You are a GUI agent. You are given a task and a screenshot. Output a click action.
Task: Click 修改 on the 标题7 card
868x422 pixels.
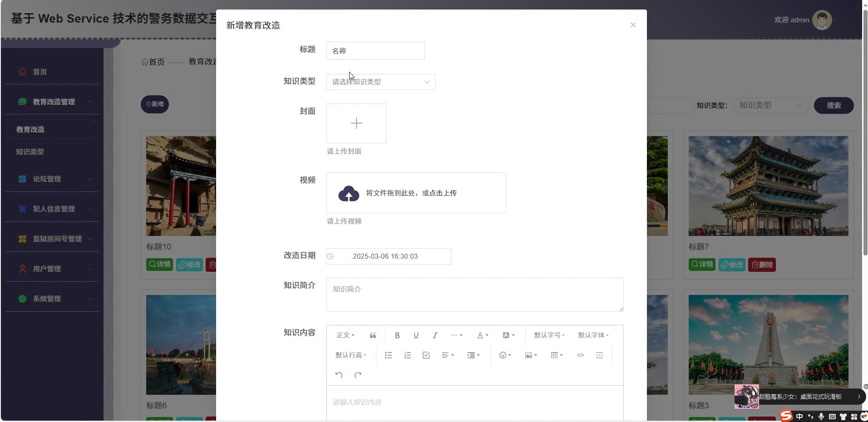732,265
